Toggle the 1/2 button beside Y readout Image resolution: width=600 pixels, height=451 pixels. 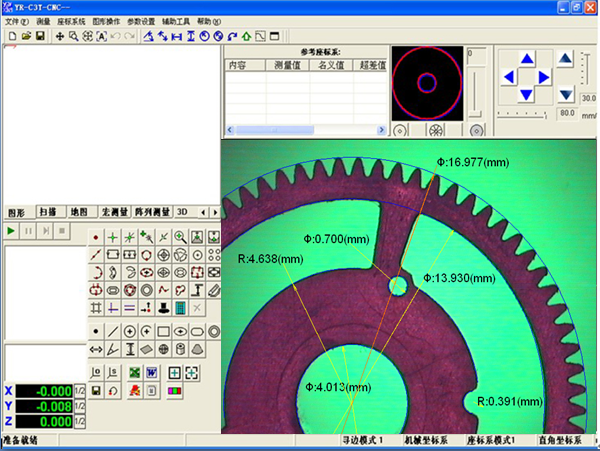pyautogui.click(x=79, y=407)
